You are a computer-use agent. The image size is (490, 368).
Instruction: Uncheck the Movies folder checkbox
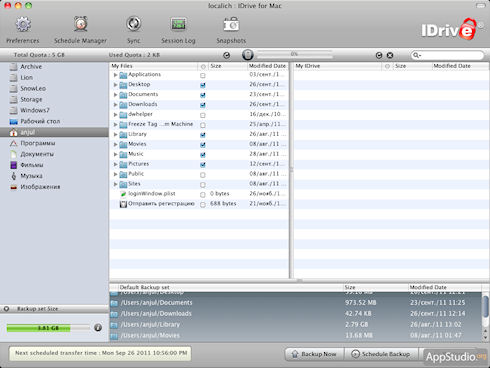pos(203,145)
